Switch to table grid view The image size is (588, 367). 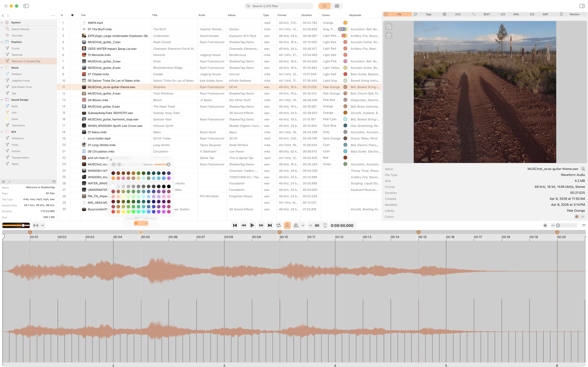[x=337, y=6]
